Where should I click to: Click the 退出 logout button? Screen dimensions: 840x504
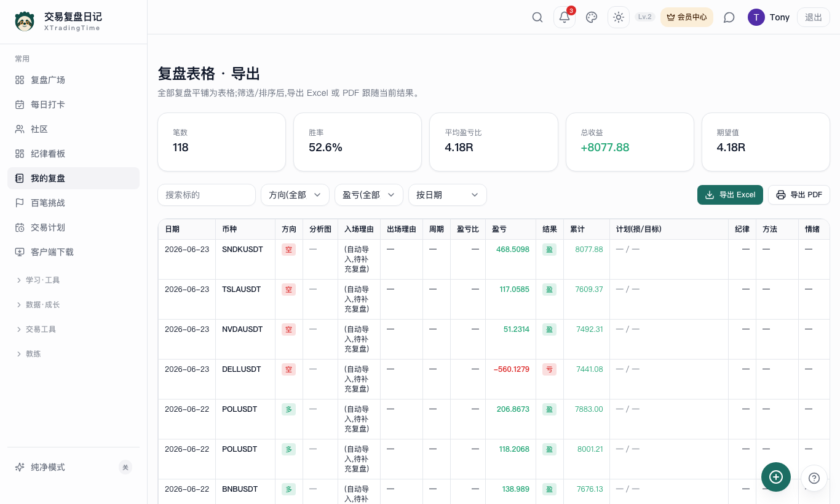coord(814,17)
